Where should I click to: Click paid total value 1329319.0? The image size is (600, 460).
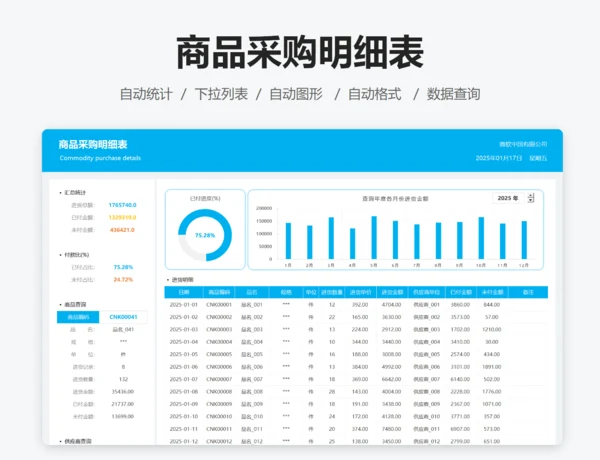(122, 217)
